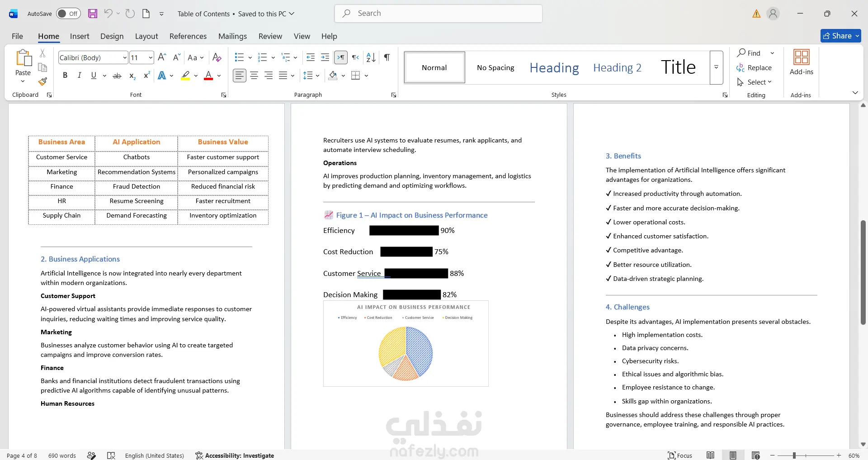Screen dimensions: 868x460
Task: Click the Save icon in title bar
Action: point(93,14)
